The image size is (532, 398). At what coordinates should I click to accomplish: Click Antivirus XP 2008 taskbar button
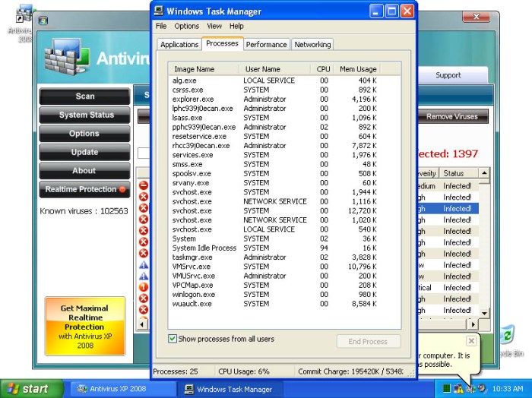tap(122, 389)
